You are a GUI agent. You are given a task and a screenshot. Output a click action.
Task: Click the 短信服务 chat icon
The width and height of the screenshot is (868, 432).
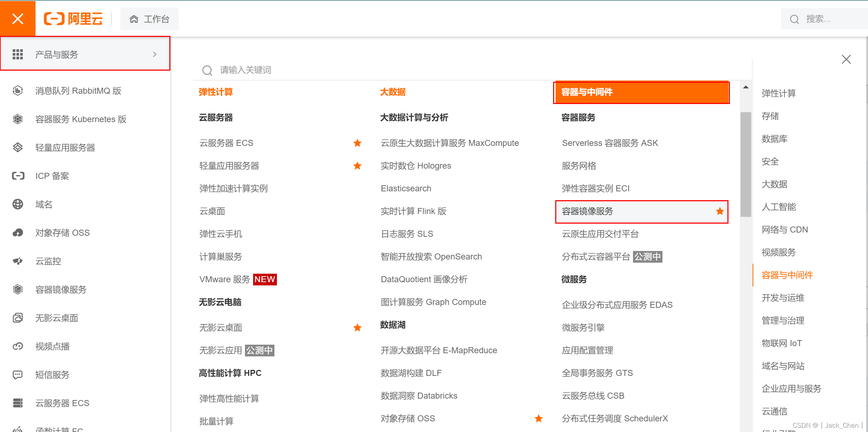tap(18, 374)
